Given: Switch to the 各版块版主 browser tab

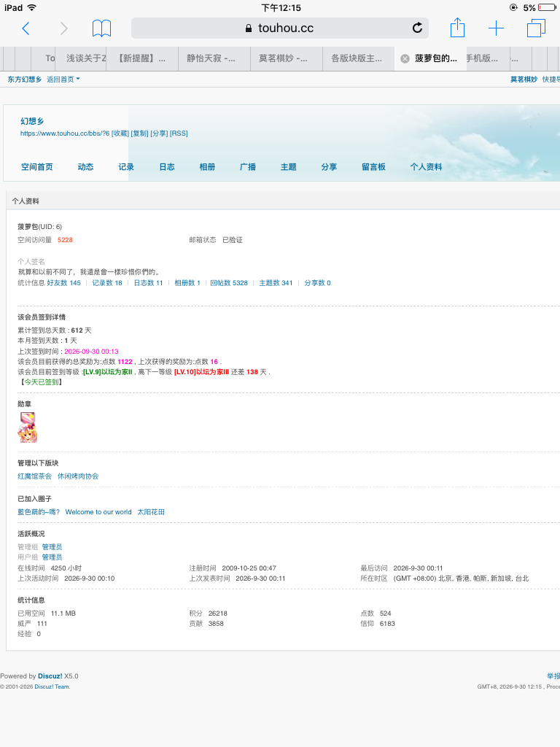Looking at the screenshot, I should coord(358,58).
